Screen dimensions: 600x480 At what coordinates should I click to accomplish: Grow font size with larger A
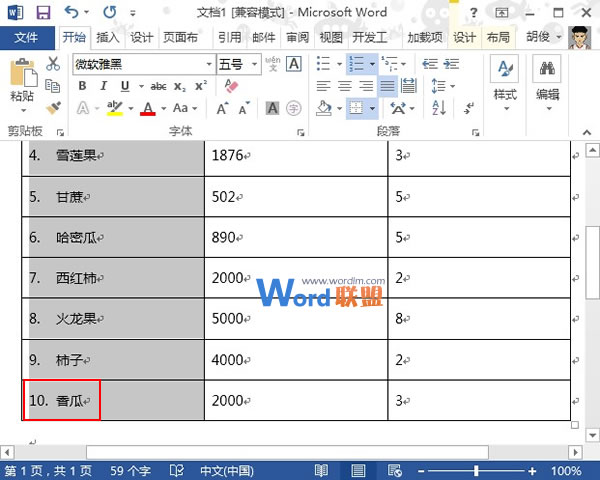click(x=222, y=109)
